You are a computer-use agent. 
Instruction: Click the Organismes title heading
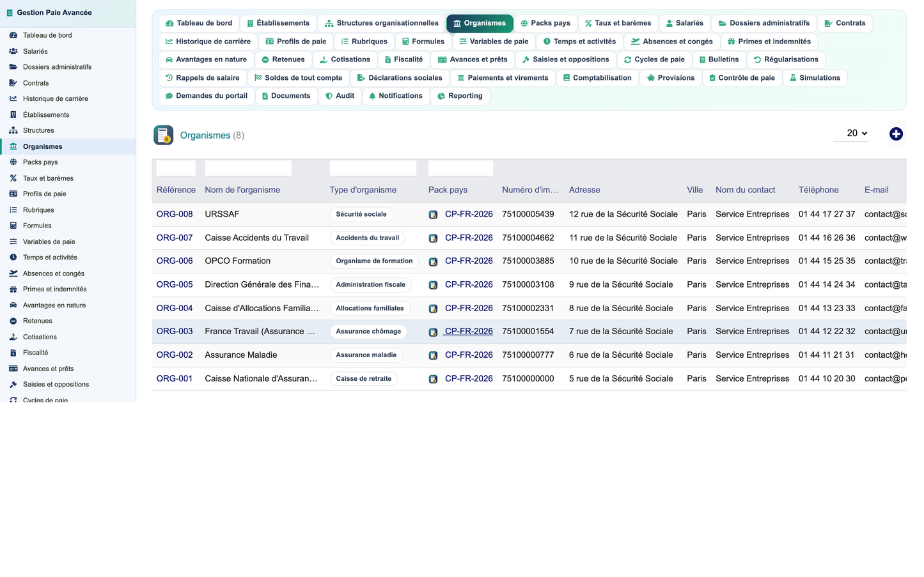pyautogui.click(x=205, y=135)
